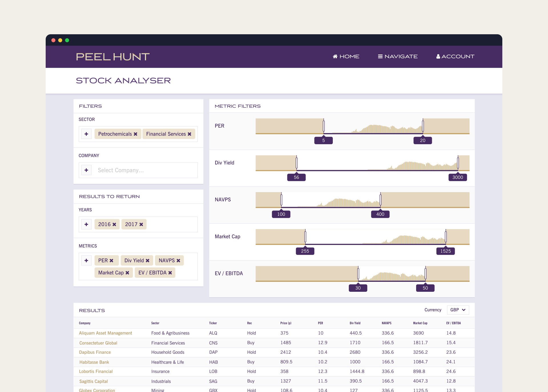Image resolution: width=548 pixels, height=392 pixels.
Task: Click the plus icon to add sector
Action: (x=86, y=134)
